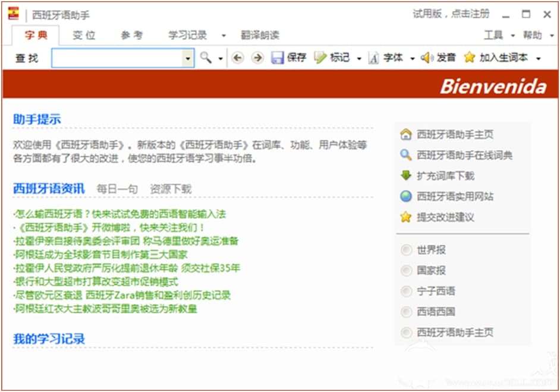Viewport: 560px width, 392px height.
Task: Select the 国家报 radio bullet
Action: click(406, 270)
